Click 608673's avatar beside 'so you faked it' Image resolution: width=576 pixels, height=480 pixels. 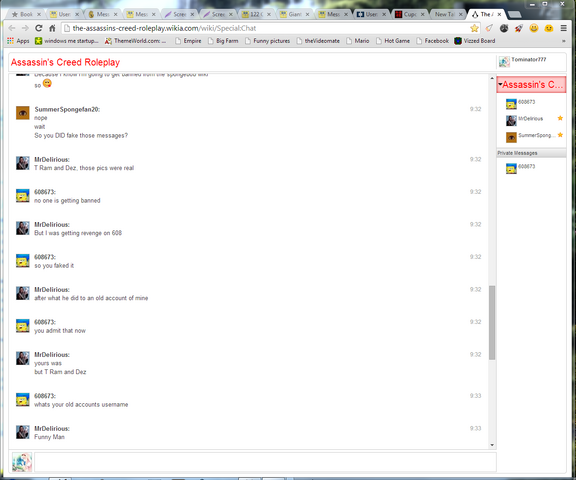[x=23, y=261]
